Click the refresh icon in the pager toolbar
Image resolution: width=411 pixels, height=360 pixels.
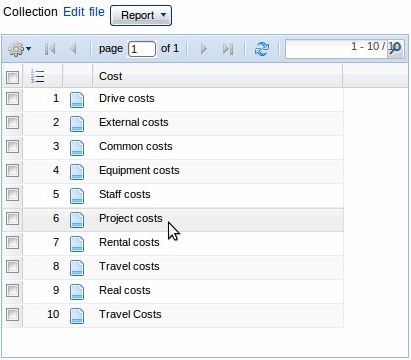[x=262, y=49]
